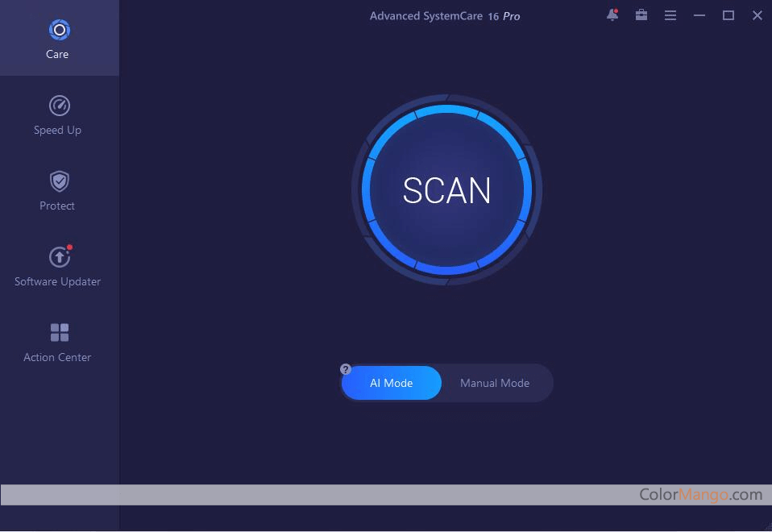Minimize the Advanced SystemCare window
This screenshot has height=532, width=772.
699,15
